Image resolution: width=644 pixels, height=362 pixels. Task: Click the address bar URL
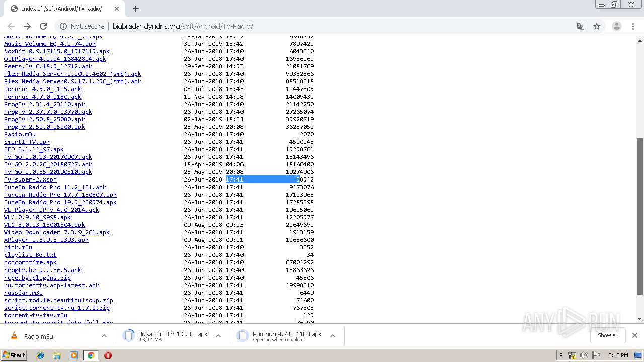[183, 26]
